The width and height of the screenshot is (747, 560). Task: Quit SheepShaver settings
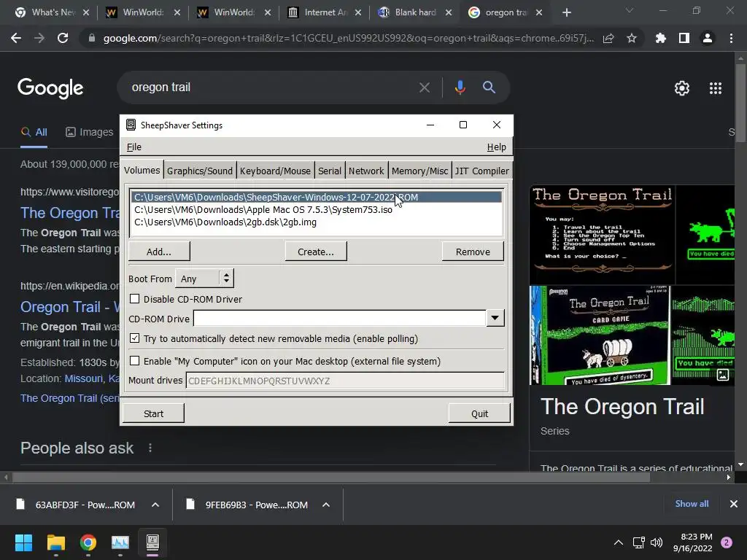479,413
